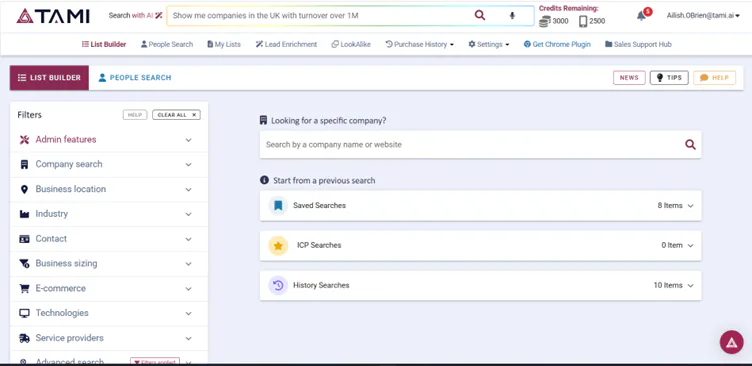This screenshot has height=366, width=752.
Task: Click the info icon beside Start from a previous search
Action: (x=264, y=180)
